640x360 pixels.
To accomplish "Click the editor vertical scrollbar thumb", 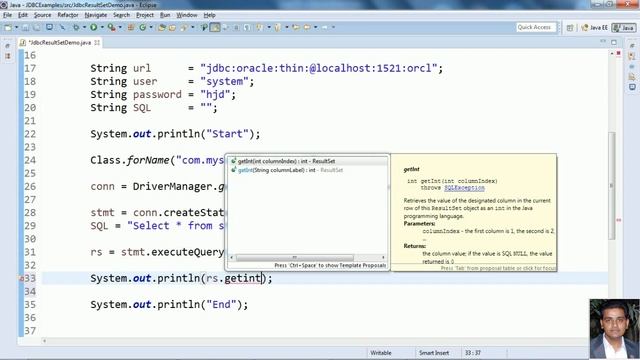I will 611,186.
